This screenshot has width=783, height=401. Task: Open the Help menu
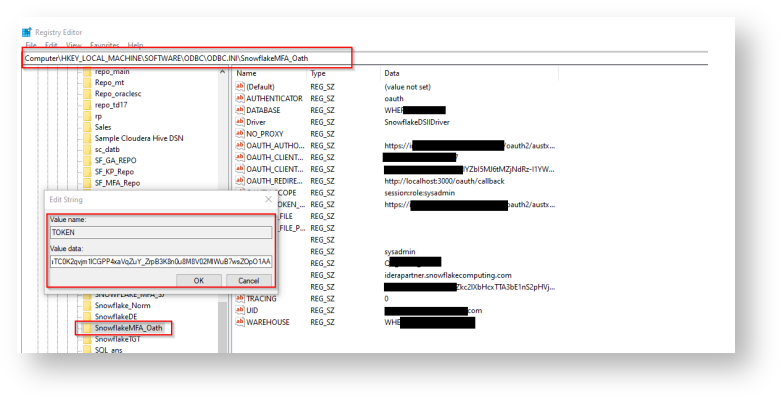point(135,45)
